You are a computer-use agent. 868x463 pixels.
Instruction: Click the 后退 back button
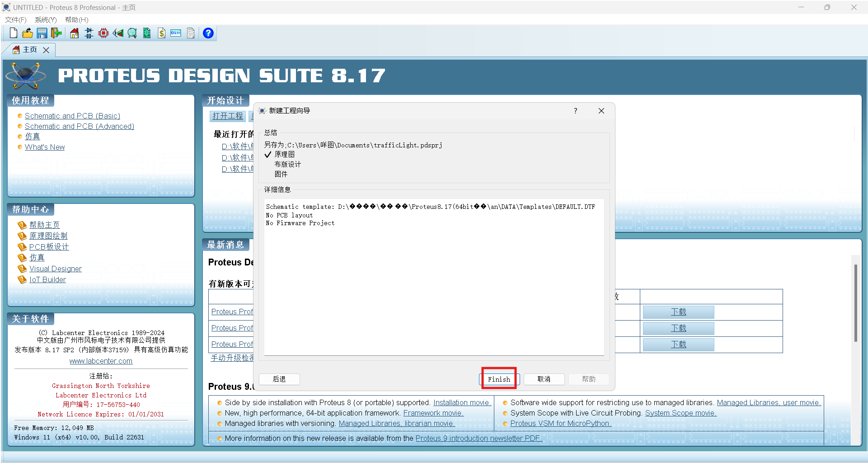(x=279, y=379)
